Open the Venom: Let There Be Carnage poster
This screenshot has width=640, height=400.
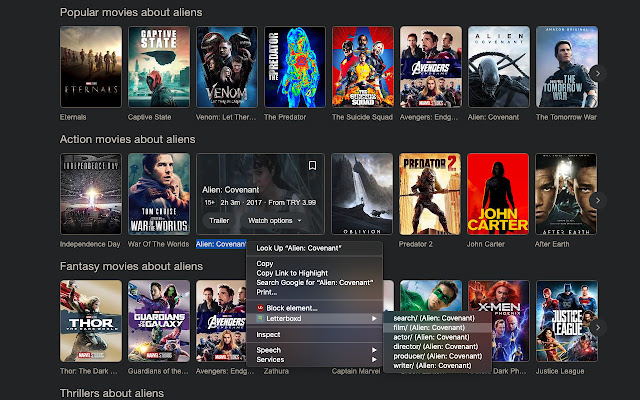pyautogui.click(x=227, y=67)
